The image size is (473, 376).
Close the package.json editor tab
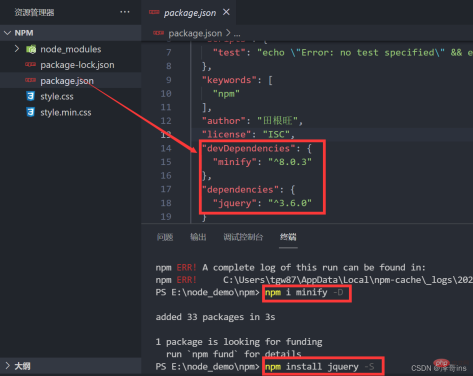(x=226, y=12)
